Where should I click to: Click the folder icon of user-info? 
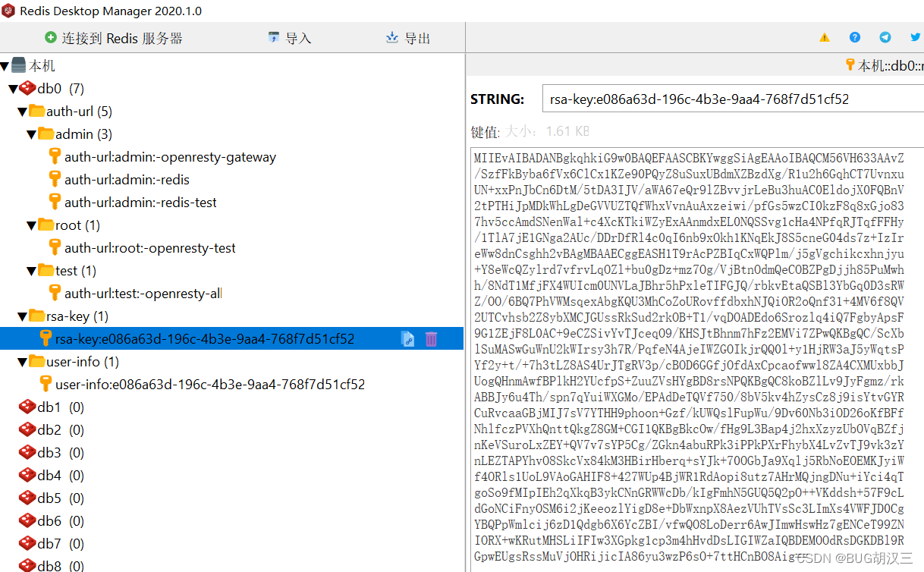pyautogui.click(x=37, y=361)
